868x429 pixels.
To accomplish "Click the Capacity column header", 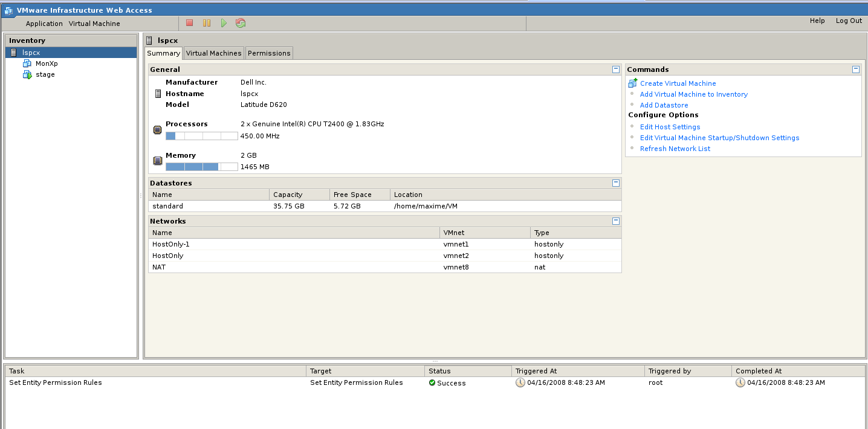I will coord(299,195).
